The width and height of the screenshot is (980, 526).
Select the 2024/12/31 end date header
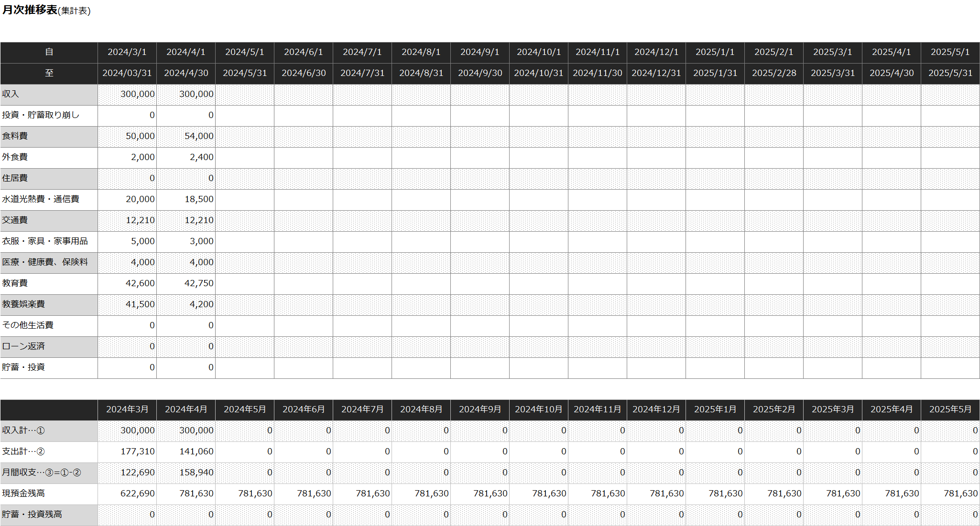[656, 73]
